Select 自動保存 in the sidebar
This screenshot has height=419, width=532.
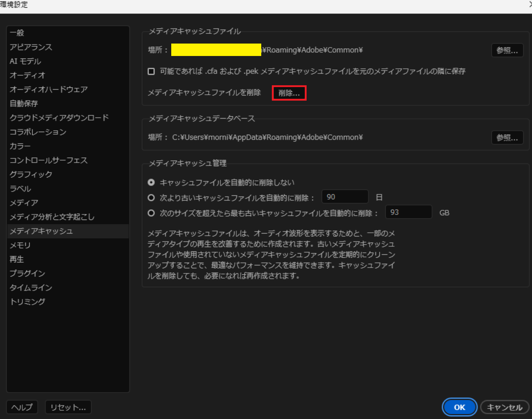pos(24,104)
